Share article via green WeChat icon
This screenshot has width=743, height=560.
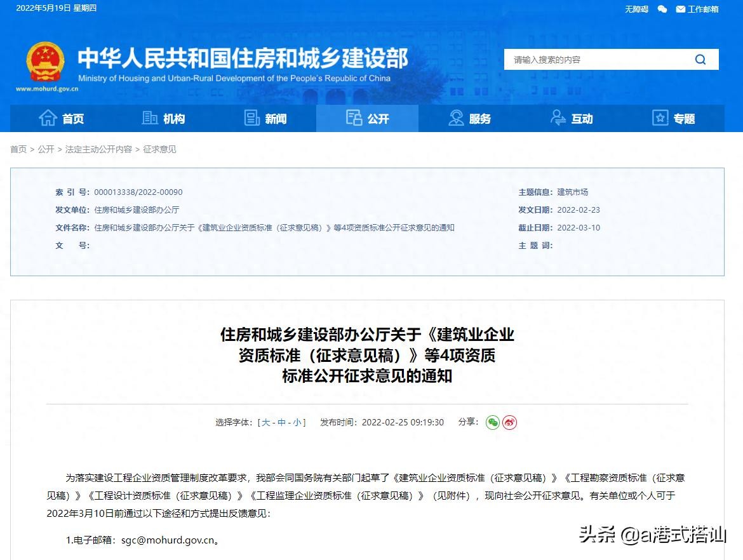[493, 422]
